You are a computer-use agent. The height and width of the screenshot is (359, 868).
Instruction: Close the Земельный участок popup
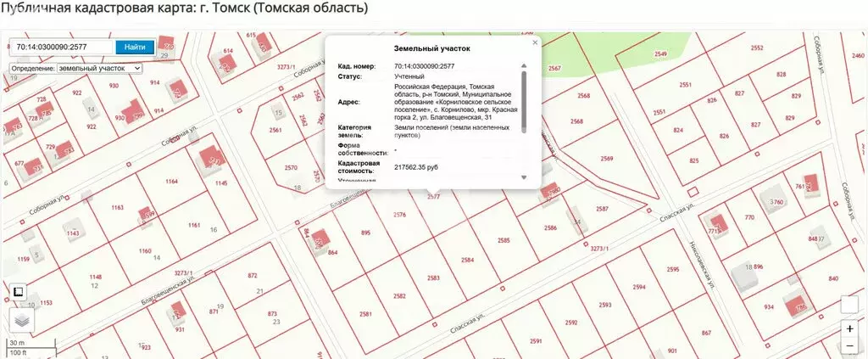[535, 42]
